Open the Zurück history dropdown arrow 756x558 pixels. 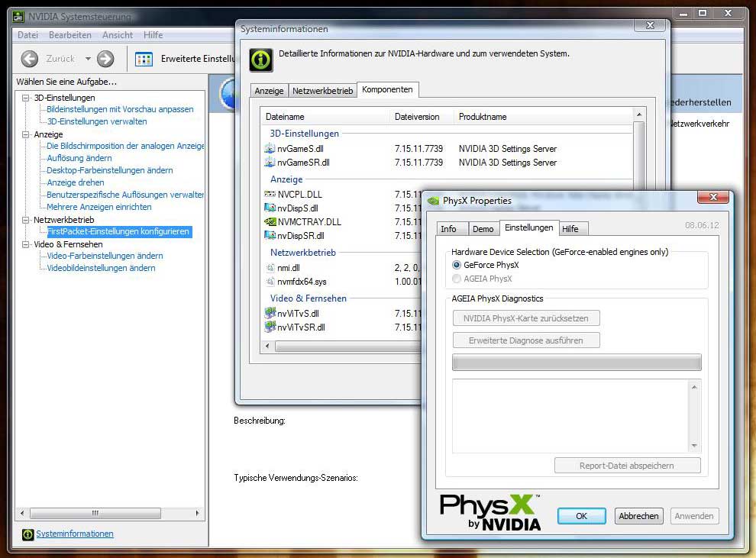click(x=88, y=59)
